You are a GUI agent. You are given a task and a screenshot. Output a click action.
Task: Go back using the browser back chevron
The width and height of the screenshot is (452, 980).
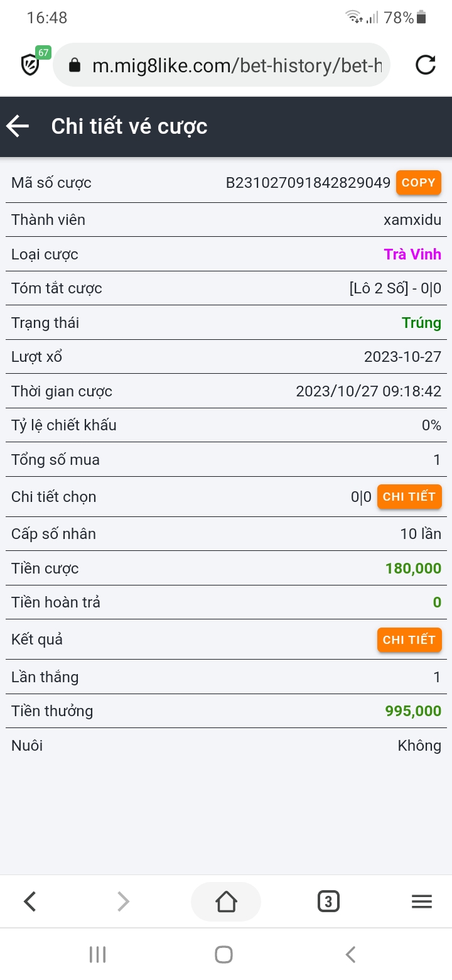click(x=30, y=902)
